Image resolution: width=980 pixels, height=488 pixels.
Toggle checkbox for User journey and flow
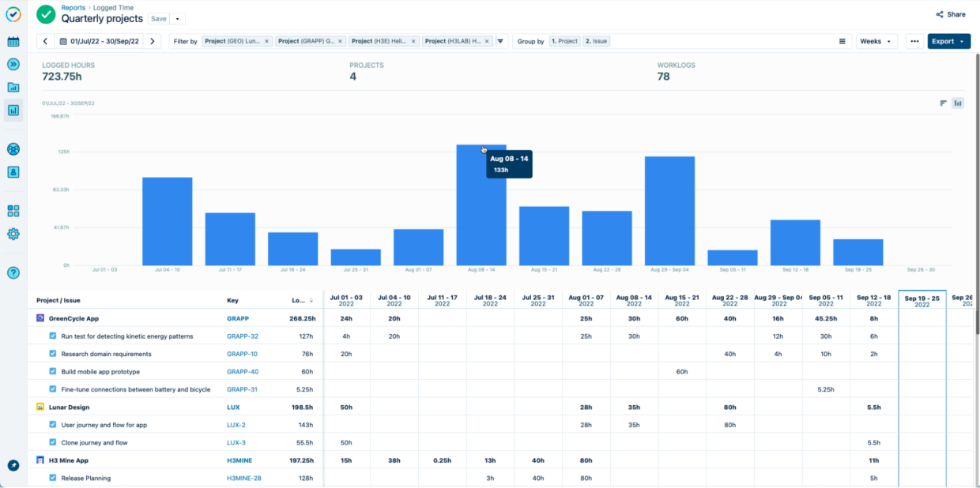pos(53,425)
